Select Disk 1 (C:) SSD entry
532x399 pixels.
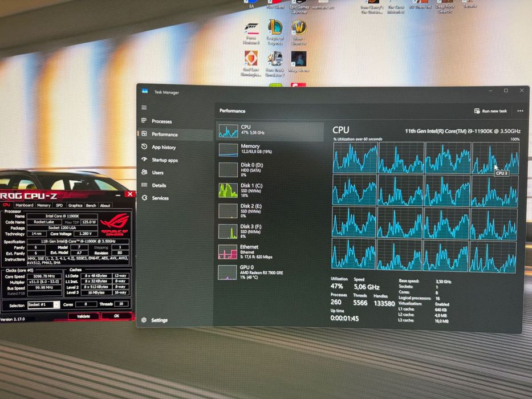click(270, 190)
